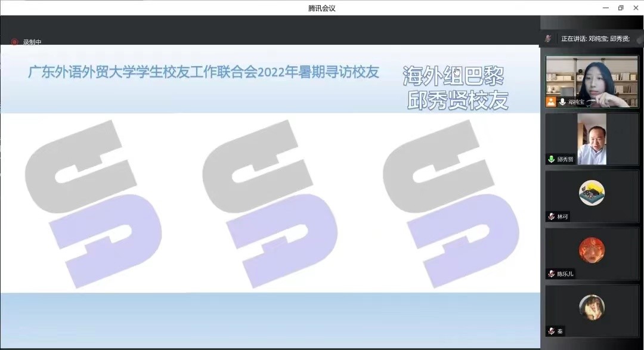Click the 录制中 recording status label
Viewport: 644px width, 350px height.
(32, 42)
